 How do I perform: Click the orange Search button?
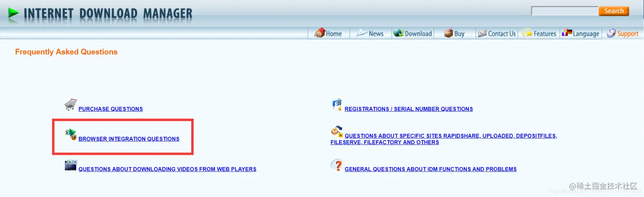(x=614, y=11)
